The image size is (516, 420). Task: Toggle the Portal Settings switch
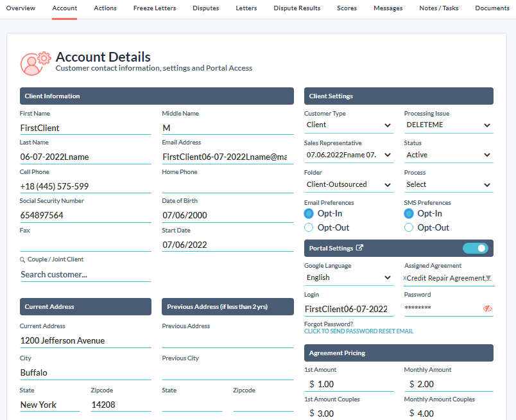(475, 248)
